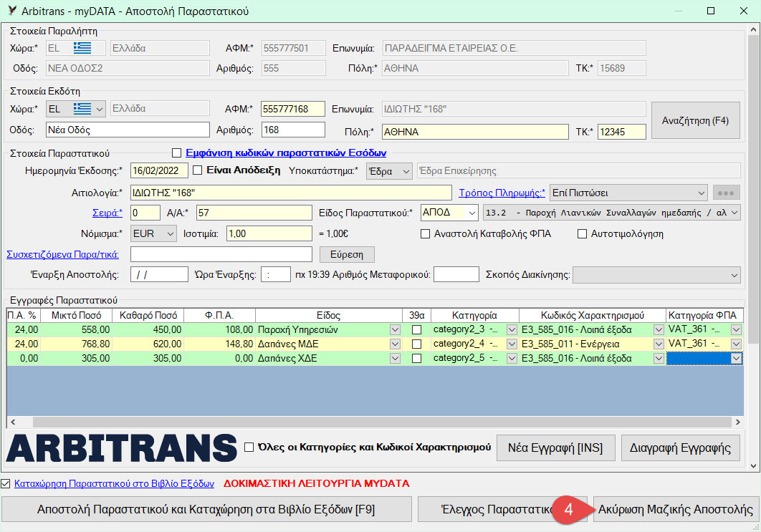Click the Αριθμός Μεταφορικού field
Image resolution: width=761 pixels, height=532 pixels.
tap(456, 274)
